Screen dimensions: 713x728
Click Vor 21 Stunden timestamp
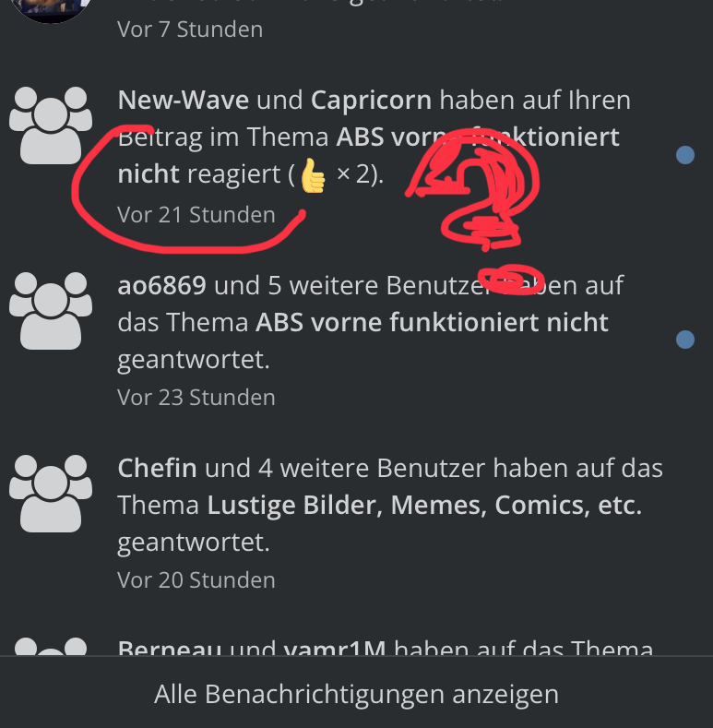coord(196,215)
